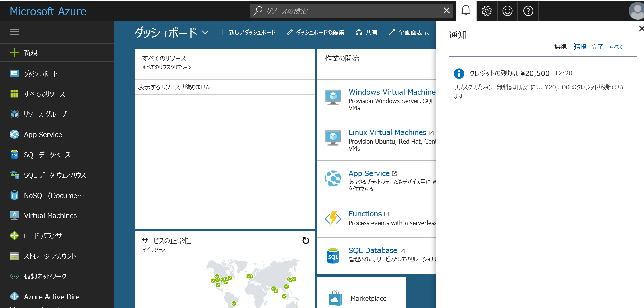644x308 pixels.
Task: Click the ダッシュボード sidebar icon
Action: (x=14, y=73)
